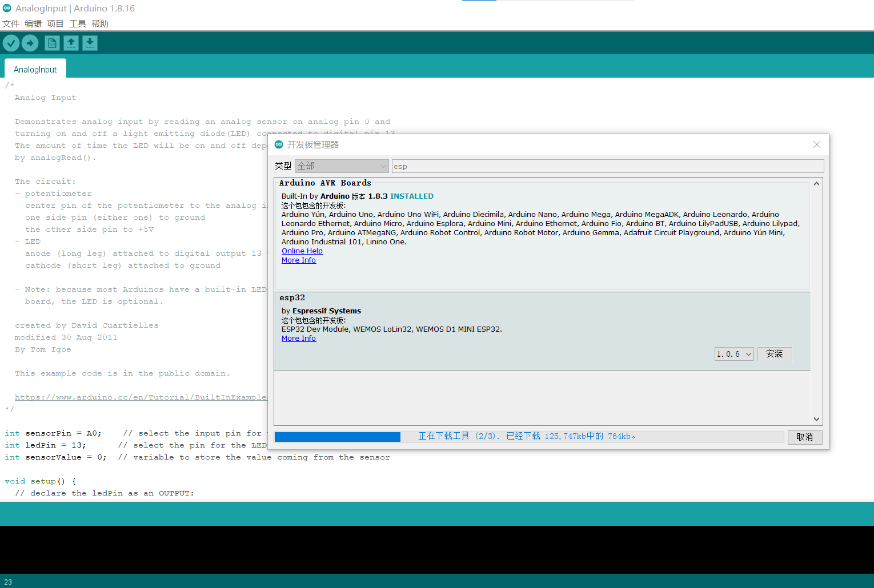
Task: Click the Upload arrow toolbar icon
Action: pyautogui.click(x=30, y=43)
